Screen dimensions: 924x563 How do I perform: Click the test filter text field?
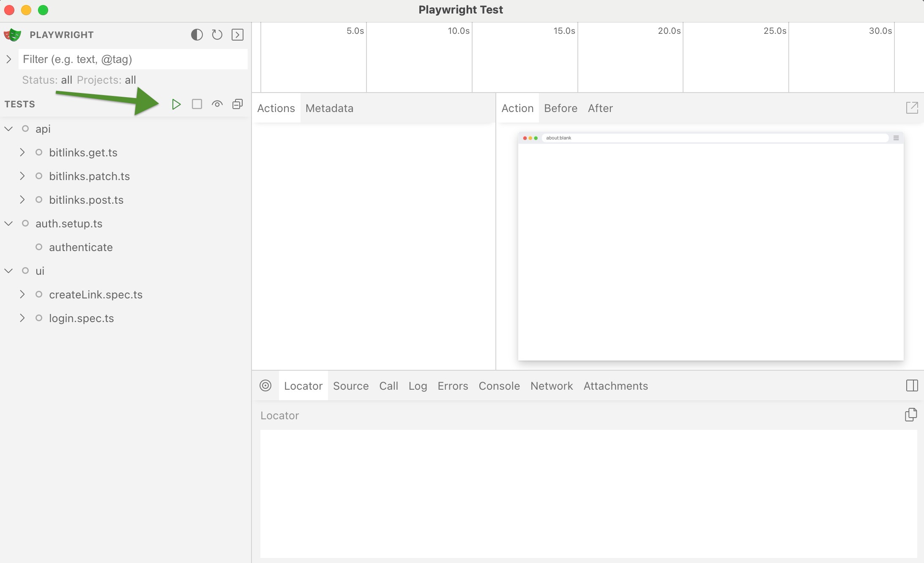pyautogui.click(x=133, y=59)
